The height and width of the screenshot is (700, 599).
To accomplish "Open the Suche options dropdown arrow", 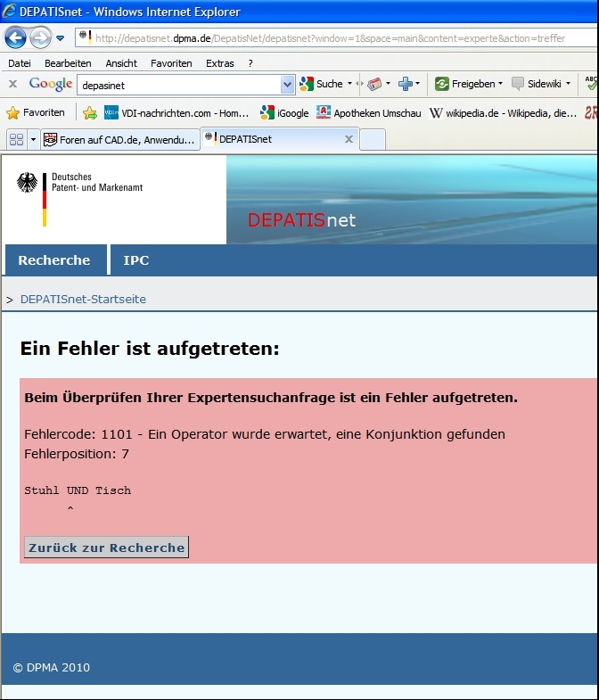I will coord(349,84).
